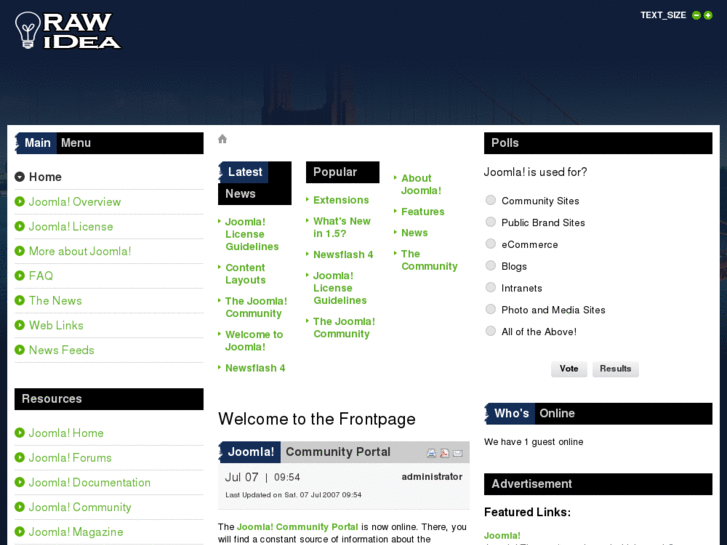The height and width of the screenshot is (545, 727).
Task: Print the Community Portal article
Action: [431, 453]
